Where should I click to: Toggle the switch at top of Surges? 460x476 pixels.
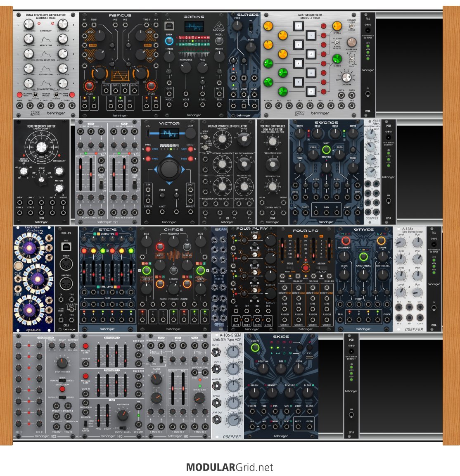(x=251, y=26)
